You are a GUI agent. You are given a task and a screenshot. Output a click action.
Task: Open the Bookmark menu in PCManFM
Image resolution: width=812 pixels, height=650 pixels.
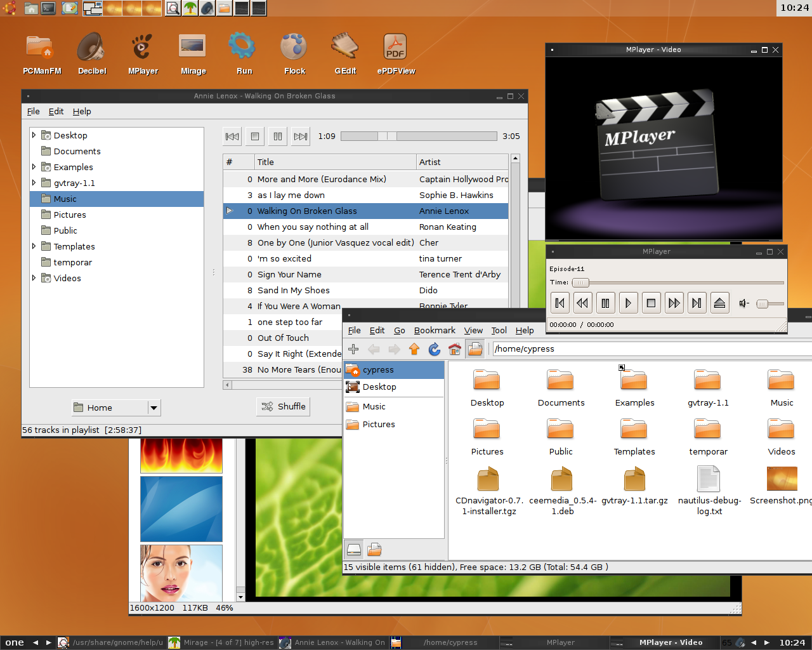point(435,330)
